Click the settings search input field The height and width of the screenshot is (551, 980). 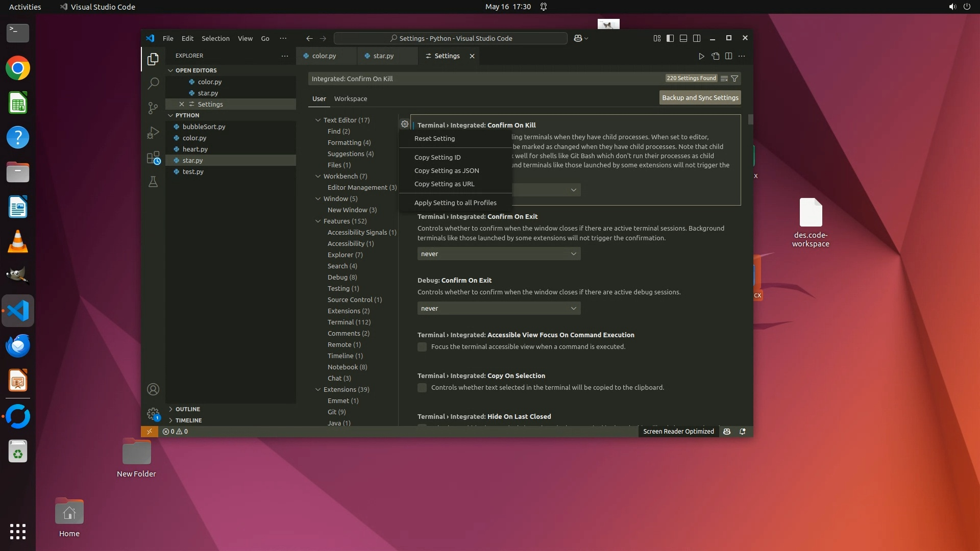pyautogui.click(x=485, y=79)
